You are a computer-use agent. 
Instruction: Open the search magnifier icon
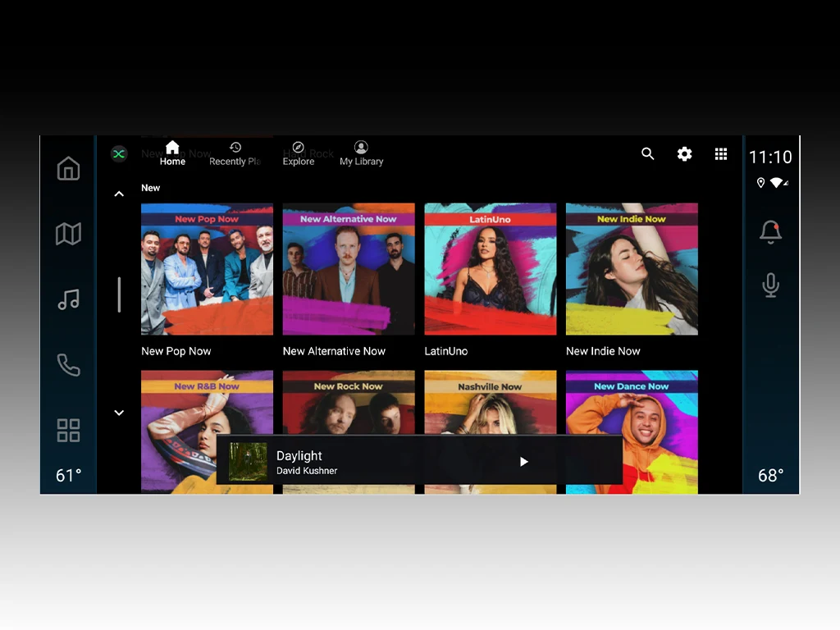tap(647, 154)
